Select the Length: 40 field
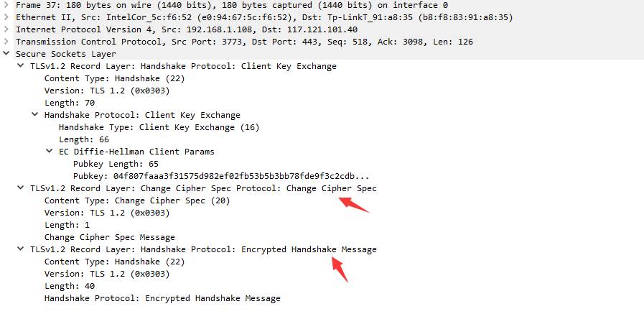This screenshot has height=314, width=644. point(70,286)
